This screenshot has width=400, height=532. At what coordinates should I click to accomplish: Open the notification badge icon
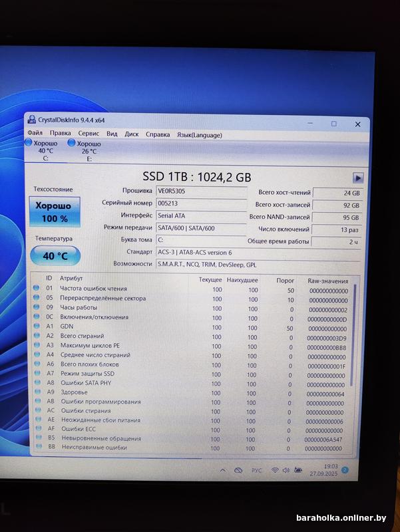point(345,470)
